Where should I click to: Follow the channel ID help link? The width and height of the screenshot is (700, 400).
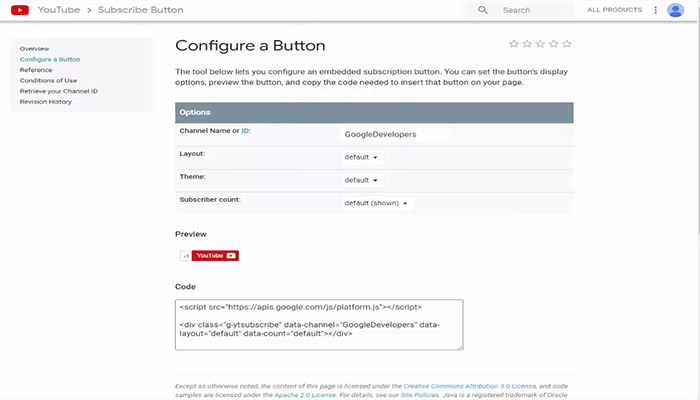246,131
